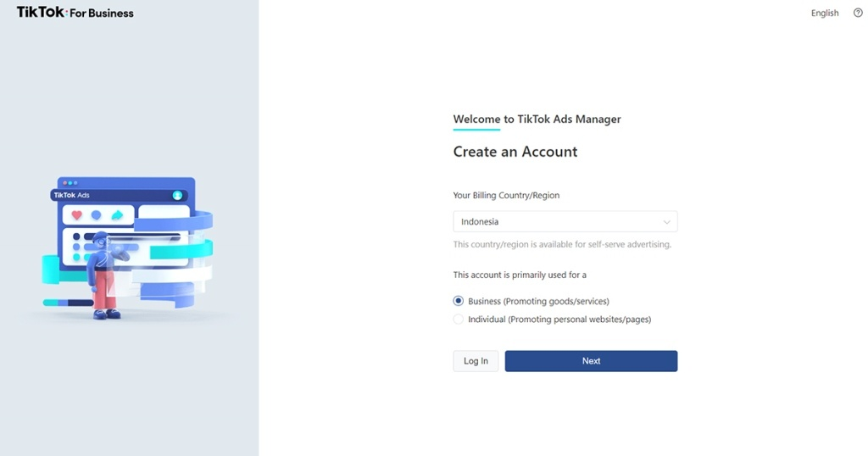
Task: Click the 'This account is primarily used for a' text
Action: 520,275
